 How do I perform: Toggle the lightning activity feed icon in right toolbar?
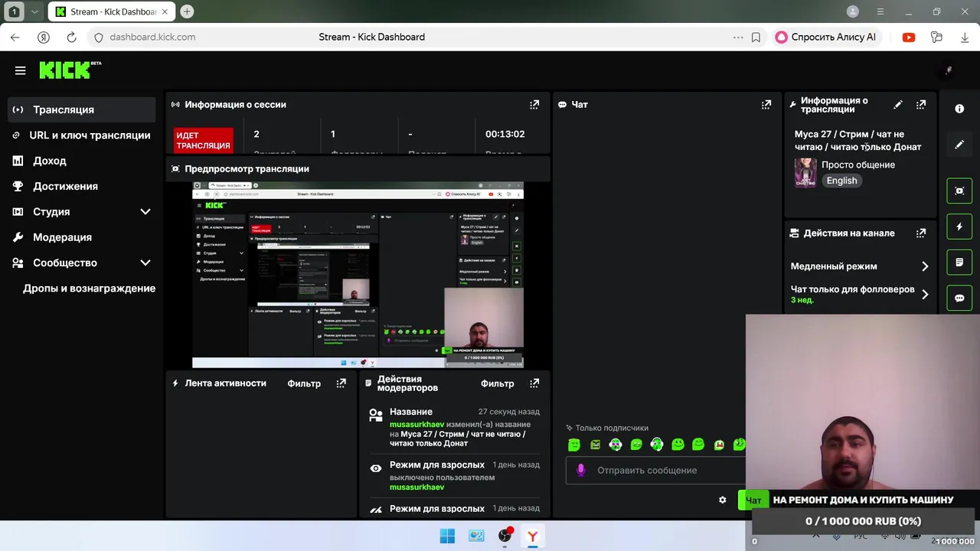959,227
